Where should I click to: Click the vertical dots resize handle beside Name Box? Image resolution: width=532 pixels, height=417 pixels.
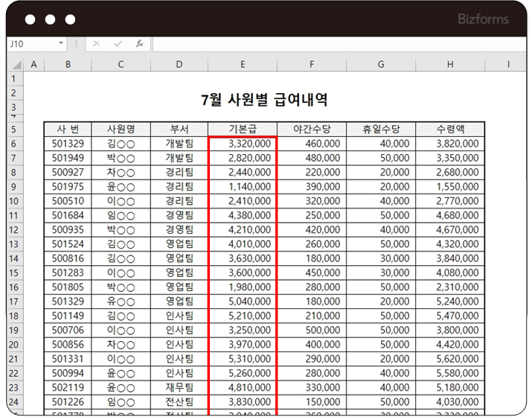tap(76, 44)
